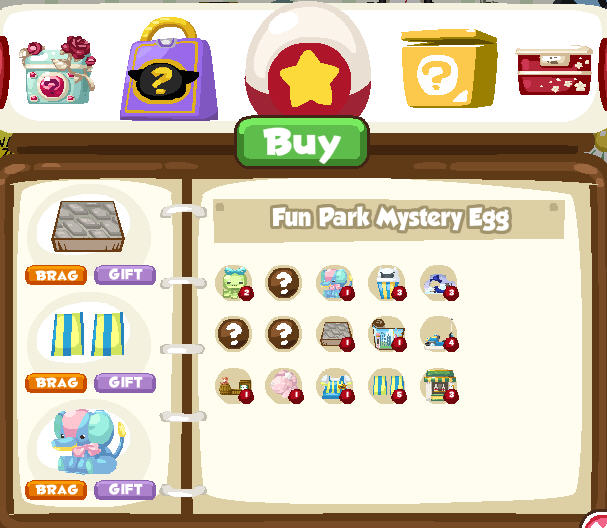Viewport: 607px width, 528px height.
Task: Open the green frog doll prize
Action: click(x=234, y=283)
